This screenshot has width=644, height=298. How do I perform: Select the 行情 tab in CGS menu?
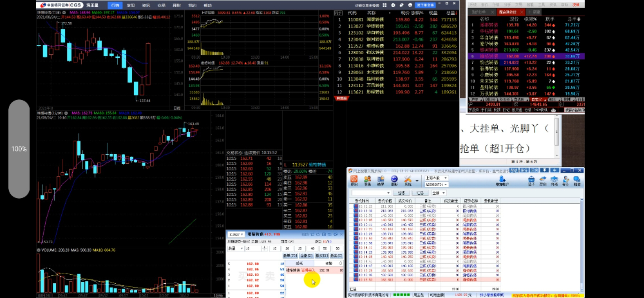tap(115, 5)
